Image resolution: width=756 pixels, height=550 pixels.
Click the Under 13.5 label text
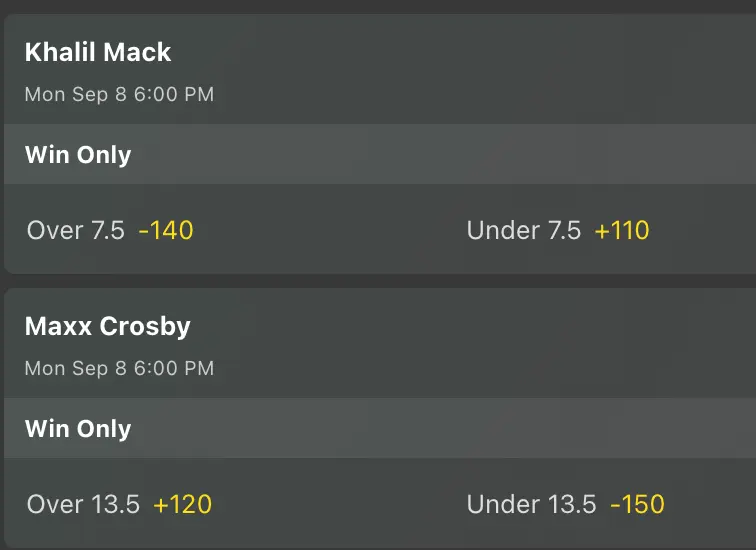coord(531,505)
